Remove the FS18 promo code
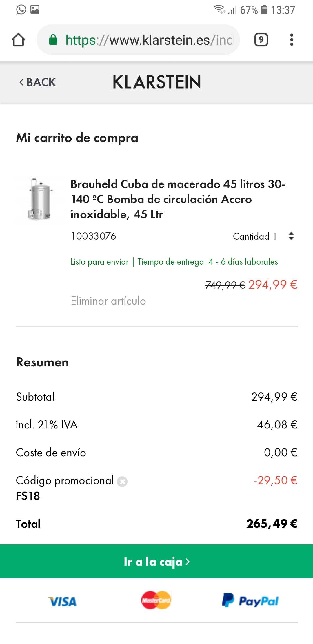Screen dimensions: 313x644 coord(122,482)
